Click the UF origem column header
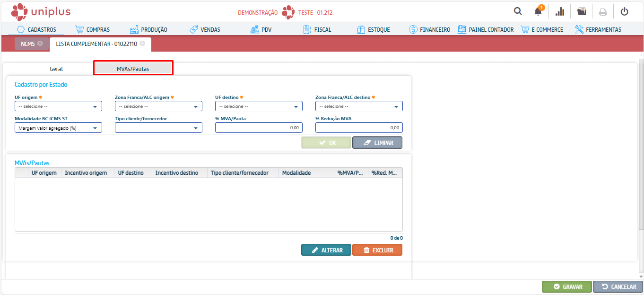This screenshot has height=295, width=644. (44, 173)
